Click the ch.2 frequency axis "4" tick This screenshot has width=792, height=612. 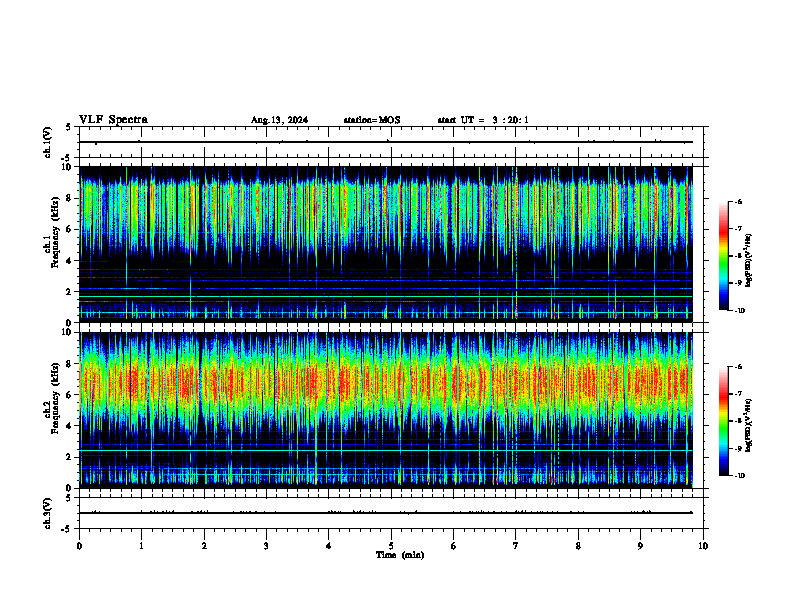[70, 426]
